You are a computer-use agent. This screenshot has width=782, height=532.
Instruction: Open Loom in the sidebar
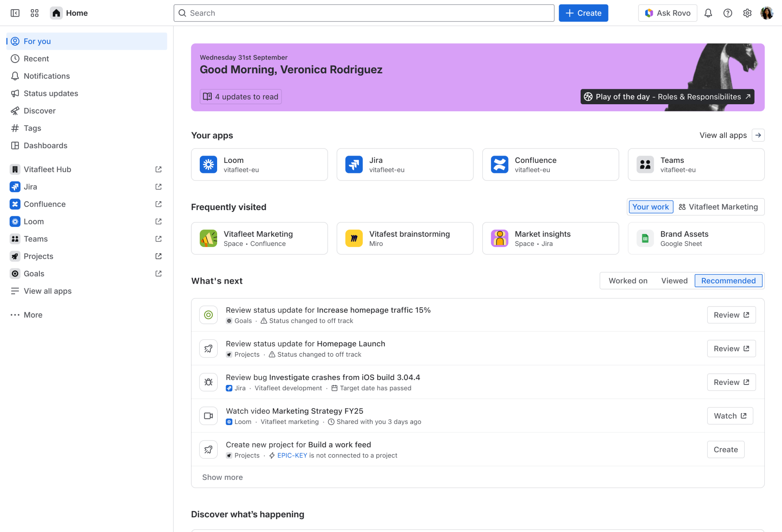pyautogui.click(x=87, y=222)
